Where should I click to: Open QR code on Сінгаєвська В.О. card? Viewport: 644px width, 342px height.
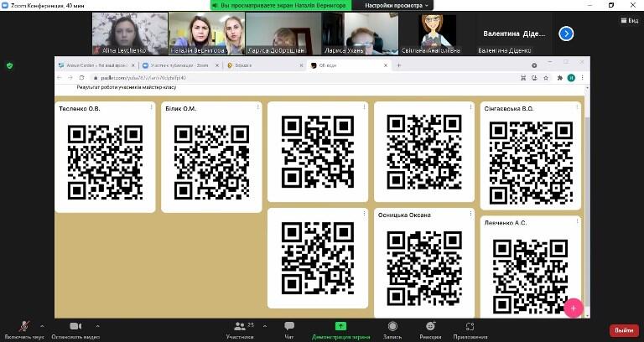[531, 163]
